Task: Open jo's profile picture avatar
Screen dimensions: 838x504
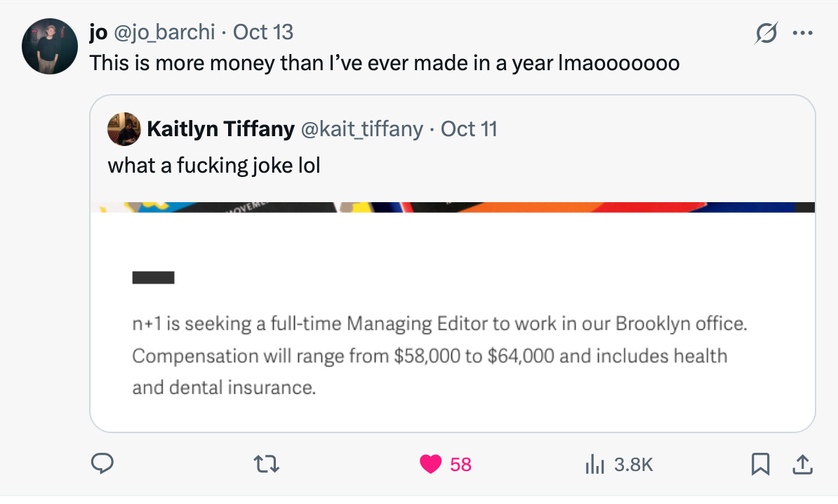Action: pyautogui.click(x=49, y=47)
